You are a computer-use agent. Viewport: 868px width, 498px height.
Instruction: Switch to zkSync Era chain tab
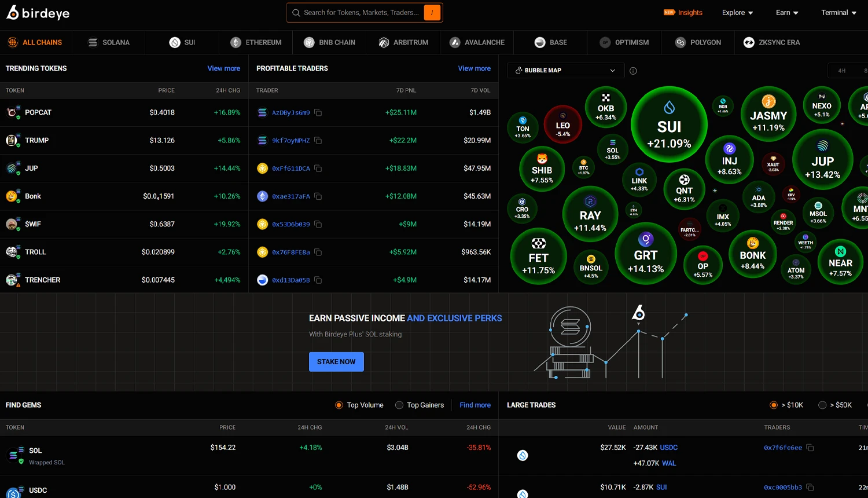(771, 42)
